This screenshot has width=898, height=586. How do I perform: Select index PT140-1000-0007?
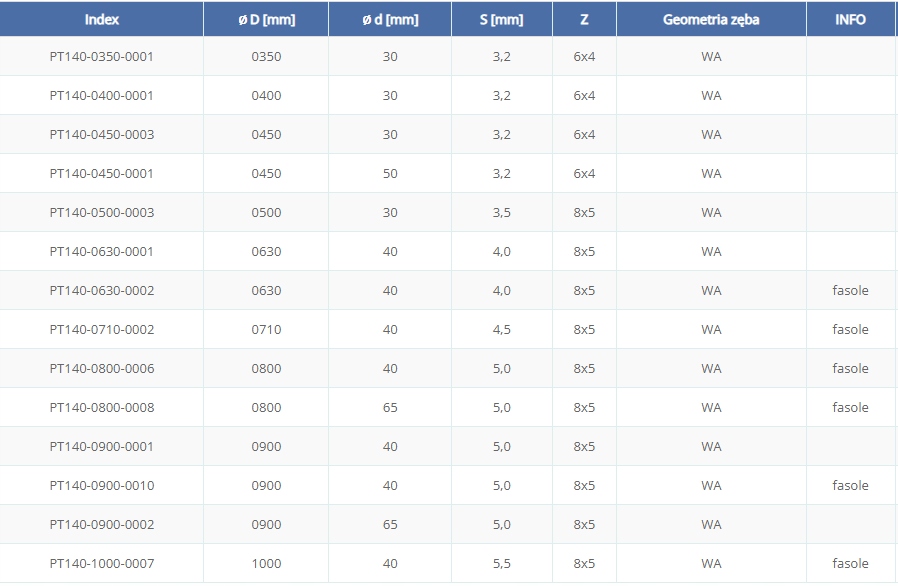[x=101, y=564]
